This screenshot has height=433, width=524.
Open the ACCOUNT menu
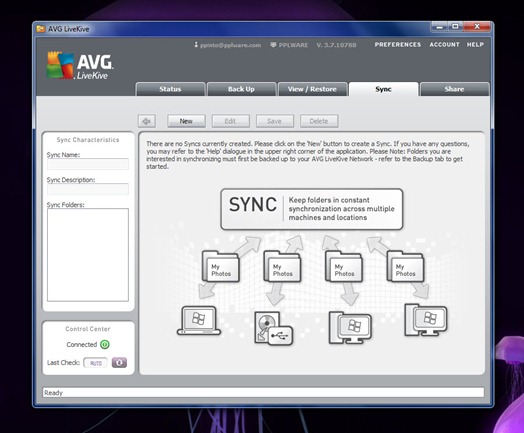pyautogui.click(x=444, y=44)
